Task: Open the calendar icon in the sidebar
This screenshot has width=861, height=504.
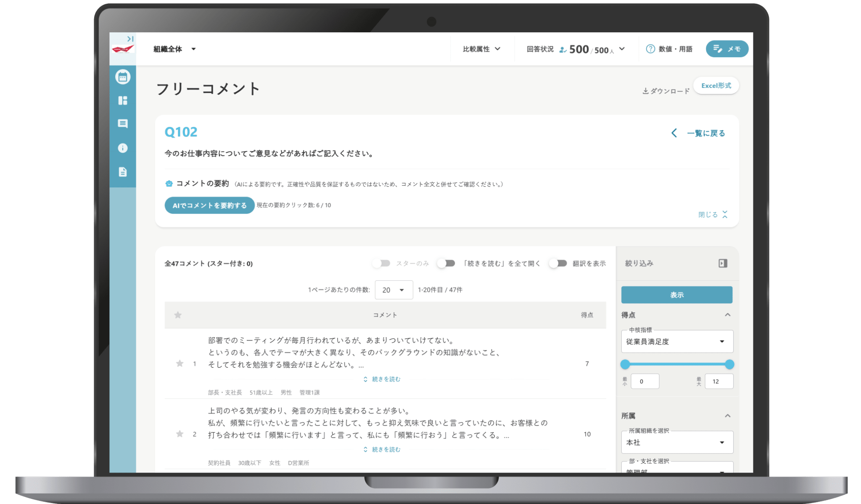Action: coord(122,77)
